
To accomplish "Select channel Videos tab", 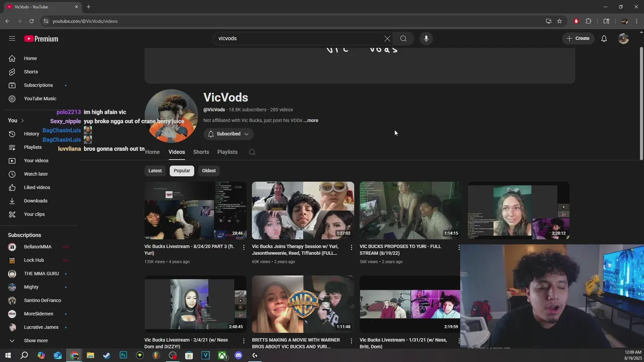I will pyautogui.click(x=177, y=152).
